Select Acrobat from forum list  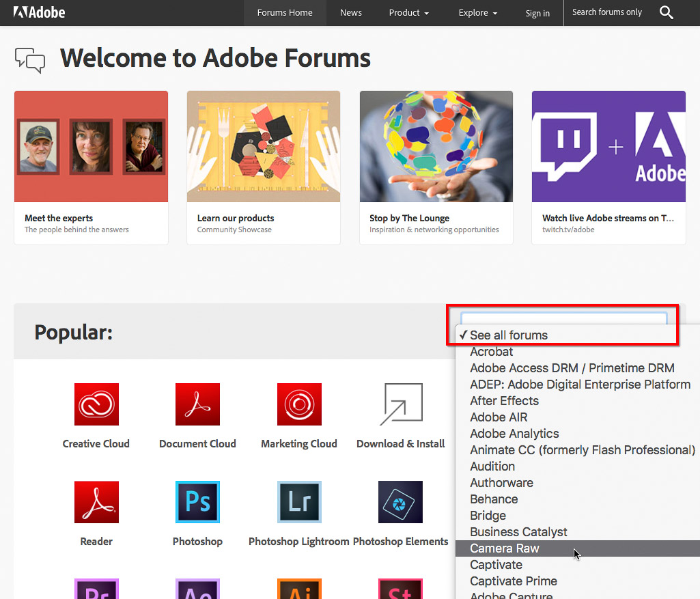coord(578,352)
